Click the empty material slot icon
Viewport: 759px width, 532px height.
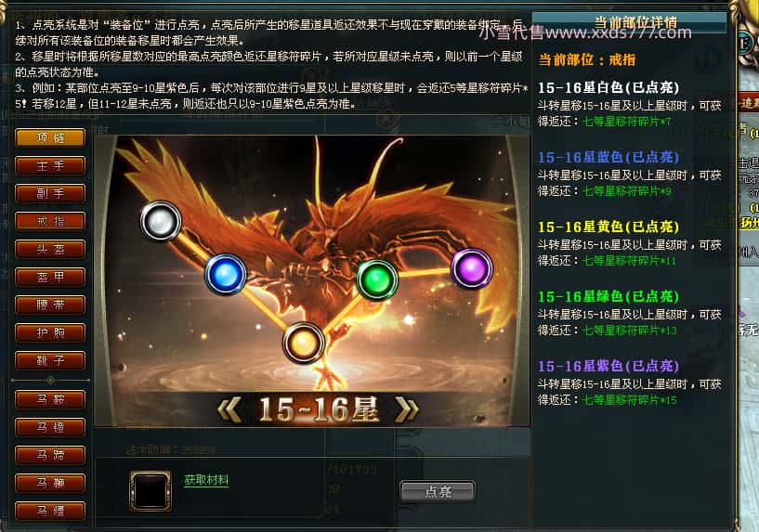(x=150, y=490)
